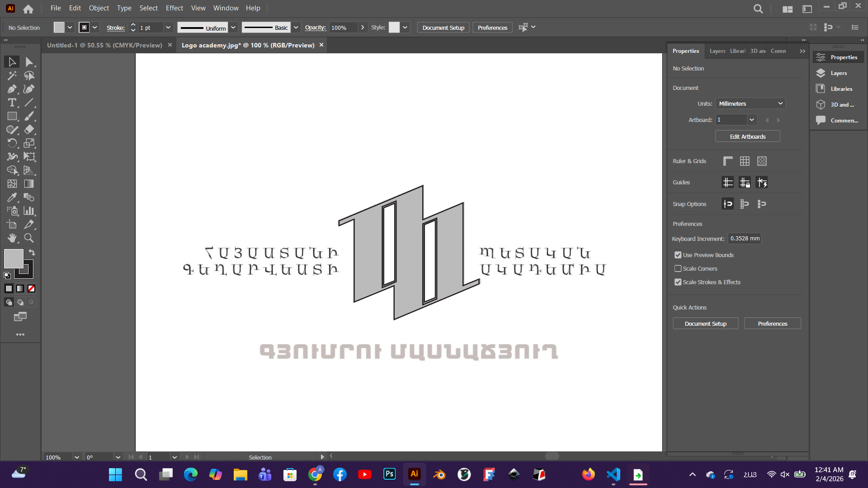Click the Edit Artboards button
Image resolution: width=868 pixels, height=488 pixels.
[x=747, y=136]
